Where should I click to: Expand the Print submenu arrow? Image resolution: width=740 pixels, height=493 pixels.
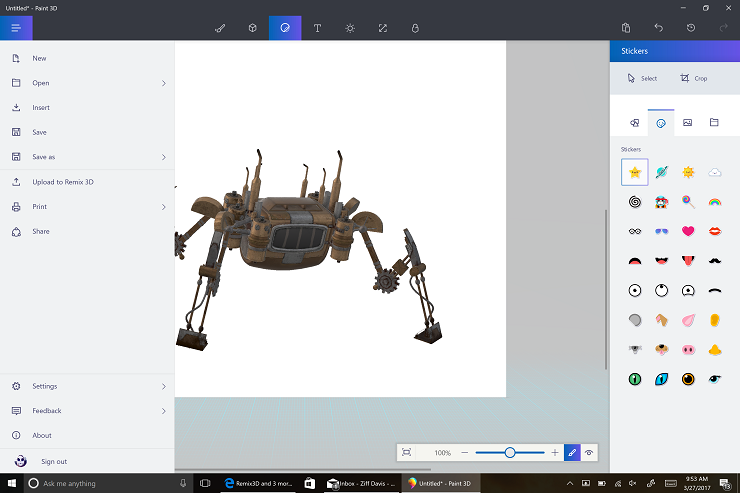164,207
